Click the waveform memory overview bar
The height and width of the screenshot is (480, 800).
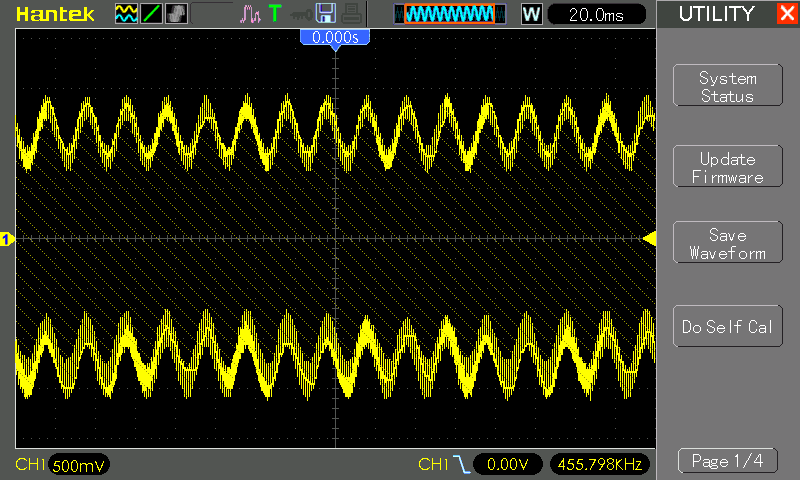[450, 14]
